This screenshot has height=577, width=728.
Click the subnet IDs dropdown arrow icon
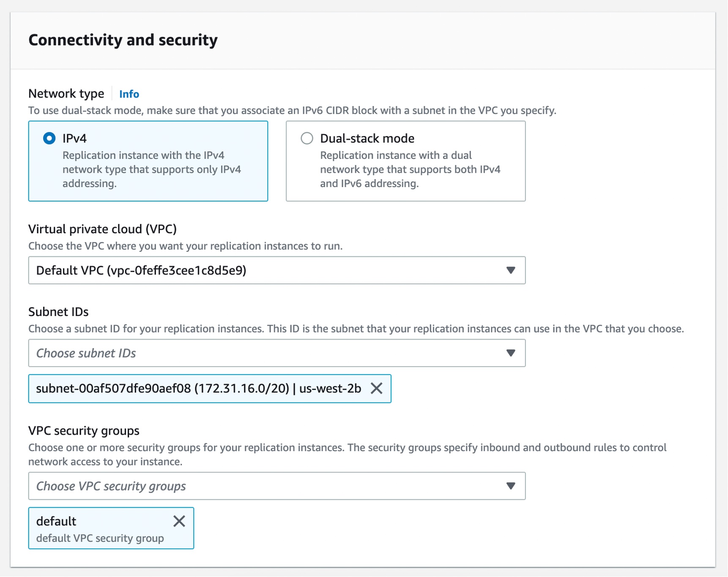pyautogui.click(x=511, y=353)
